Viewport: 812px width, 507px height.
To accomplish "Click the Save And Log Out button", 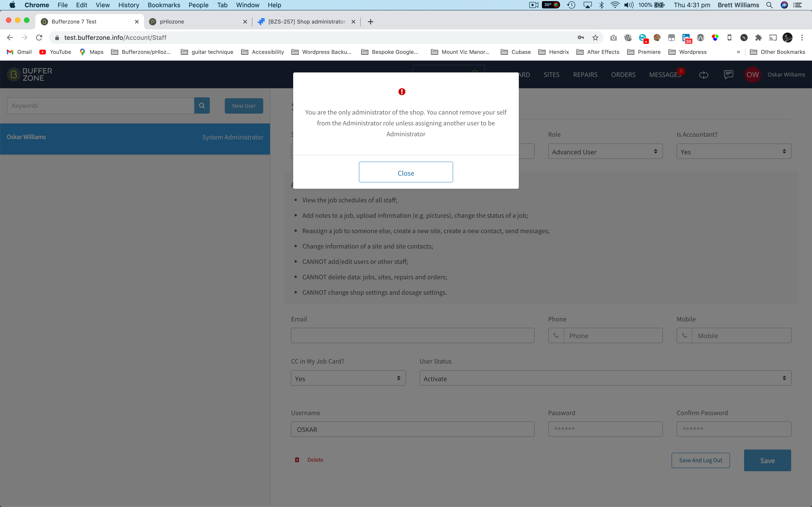I will coord(700,460).
